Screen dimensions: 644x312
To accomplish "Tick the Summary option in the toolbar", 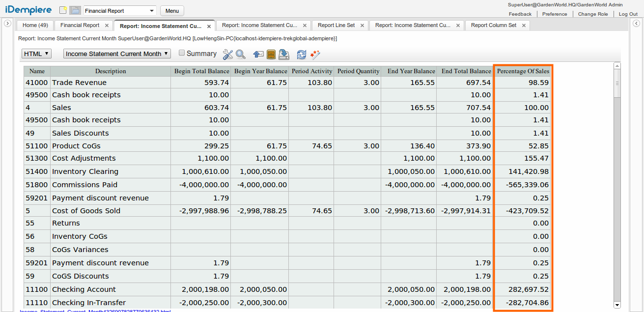I will [x=181, y=53].
